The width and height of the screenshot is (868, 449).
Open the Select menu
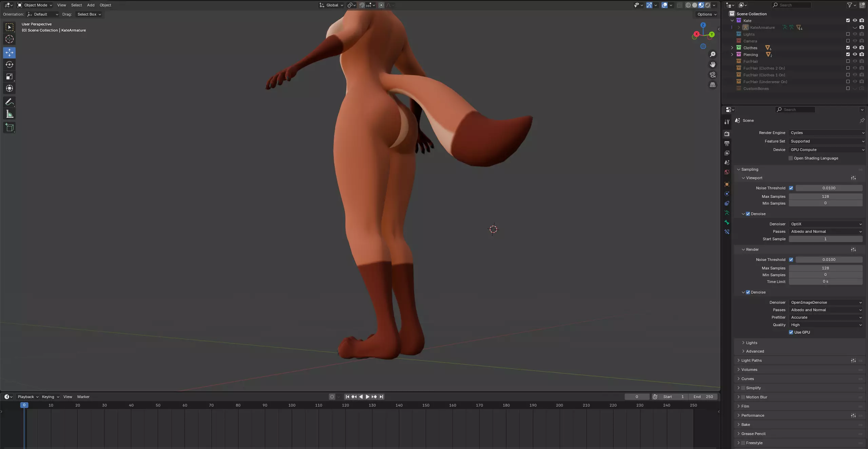[76, 5]
